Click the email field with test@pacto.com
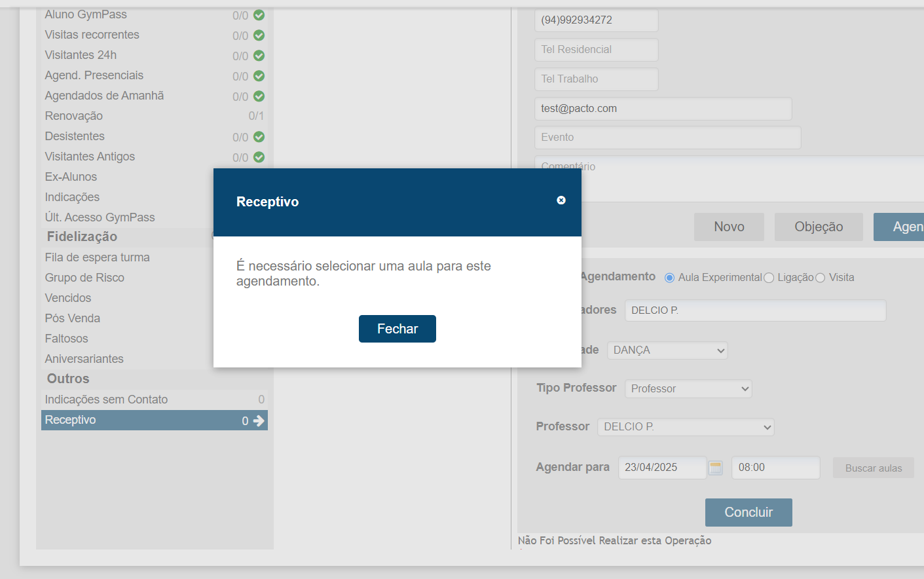The width and height of the screenshot is (924, 579). tap(663, 109)
